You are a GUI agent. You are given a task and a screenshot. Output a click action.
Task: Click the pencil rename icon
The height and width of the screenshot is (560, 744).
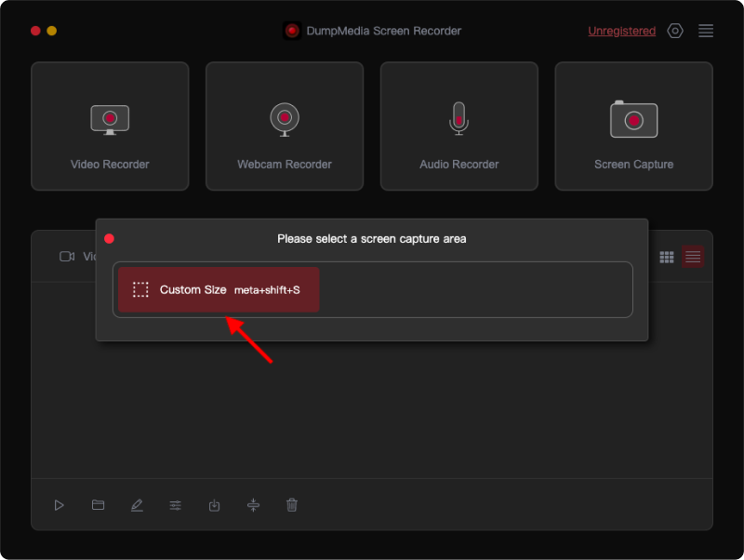pos(137,505)
